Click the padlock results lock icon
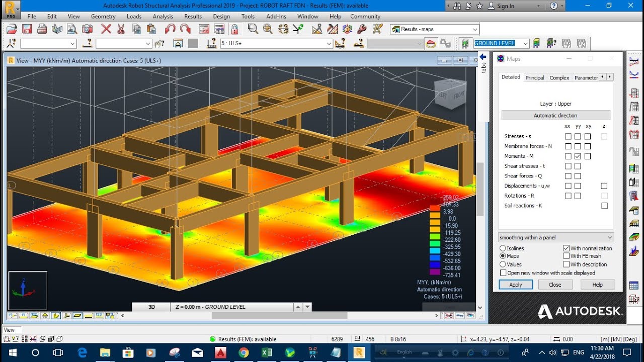This screenshot has width=644, height=362. pos(234,29)
